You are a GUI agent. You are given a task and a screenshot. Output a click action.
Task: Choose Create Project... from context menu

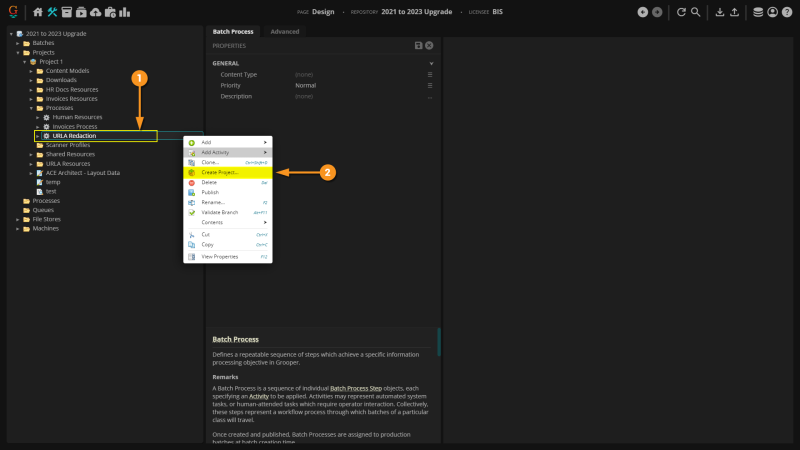[228, 172]
